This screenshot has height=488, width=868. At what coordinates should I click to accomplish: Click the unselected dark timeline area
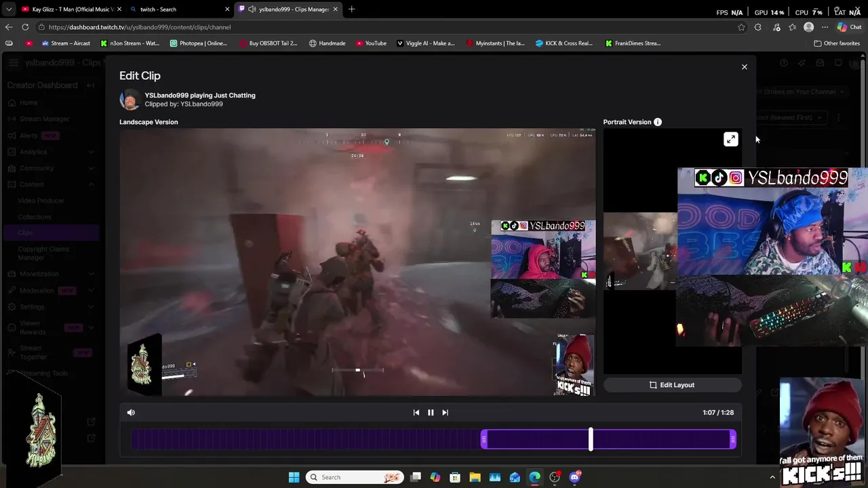(x=306, y=440)
